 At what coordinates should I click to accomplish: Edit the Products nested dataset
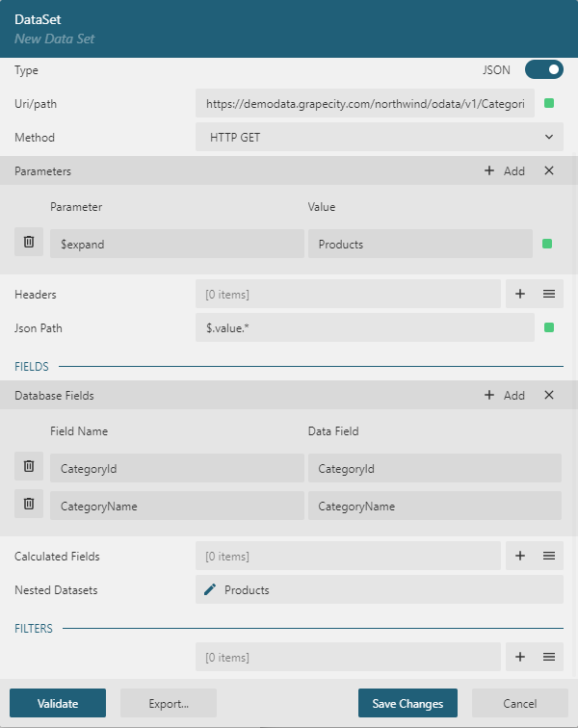210,589
